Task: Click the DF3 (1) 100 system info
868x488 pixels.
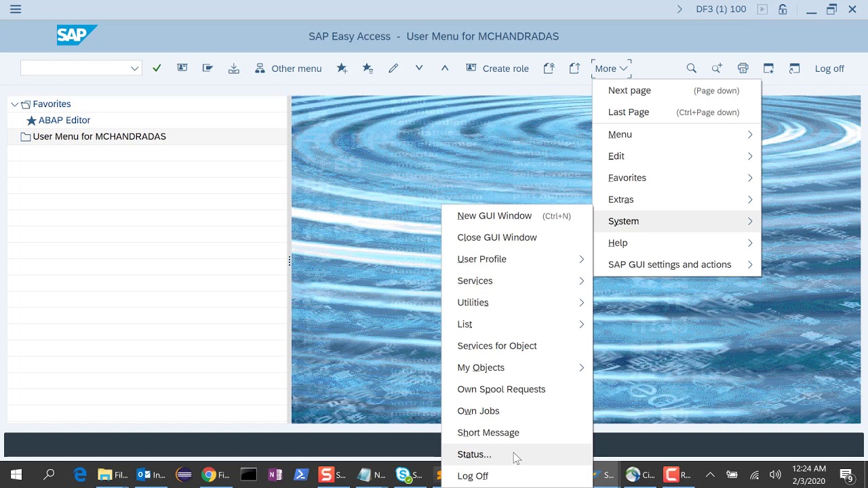Action: click(x=721, y=9)
